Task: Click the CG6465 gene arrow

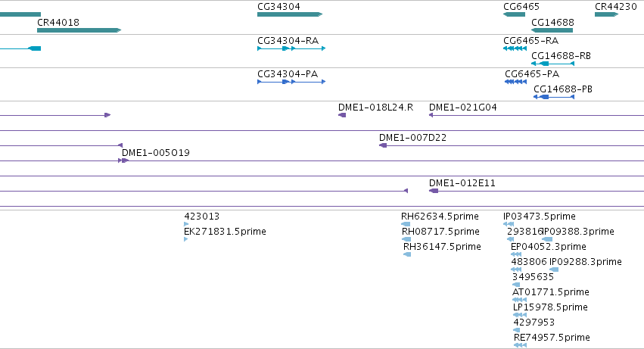Action: (x=514, y=14)
